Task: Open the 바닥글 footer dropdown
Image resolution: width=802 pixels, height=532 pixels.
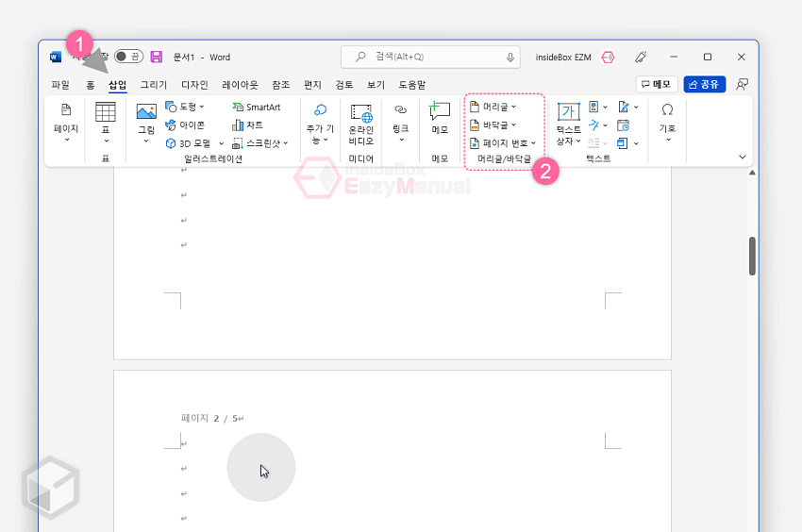Action: click(x=493, y=125)
